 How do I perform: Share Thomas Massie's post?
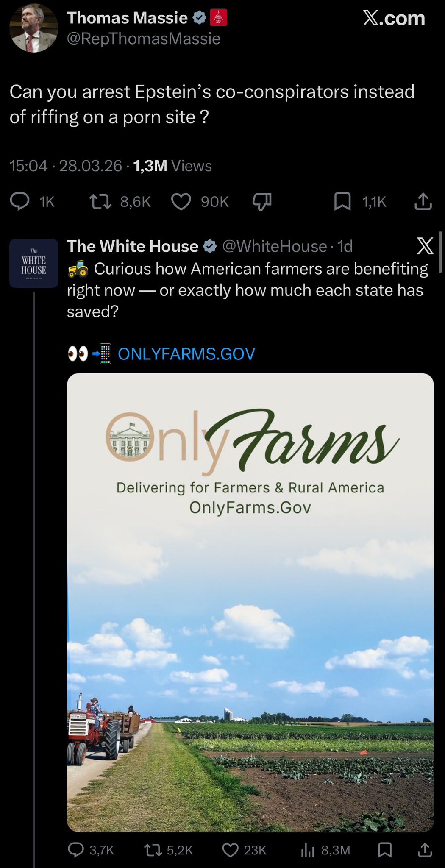coord(423,201)
